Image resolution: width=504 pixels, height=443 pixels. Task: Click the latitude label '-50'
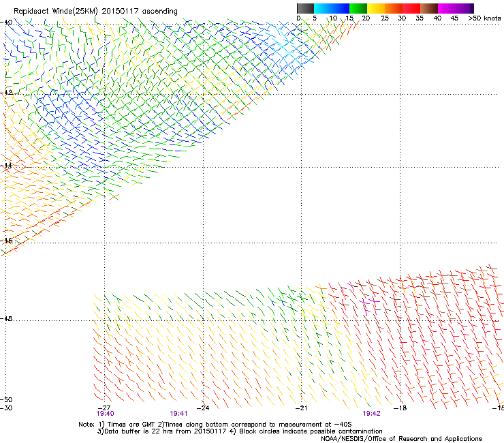7,400
